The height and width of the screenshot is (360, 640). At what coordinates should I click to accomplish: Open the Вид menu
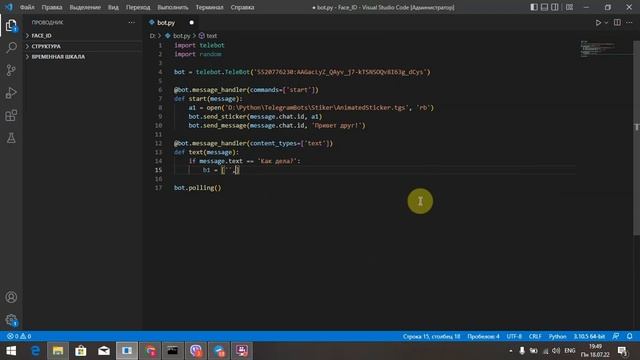113,7
